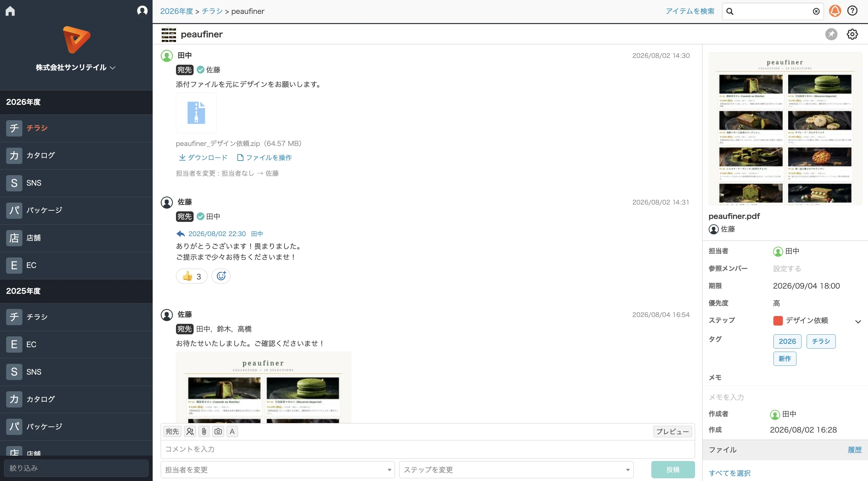
Task: Open the user profile icon in the sidebar
Action: (x=142, y=11)
